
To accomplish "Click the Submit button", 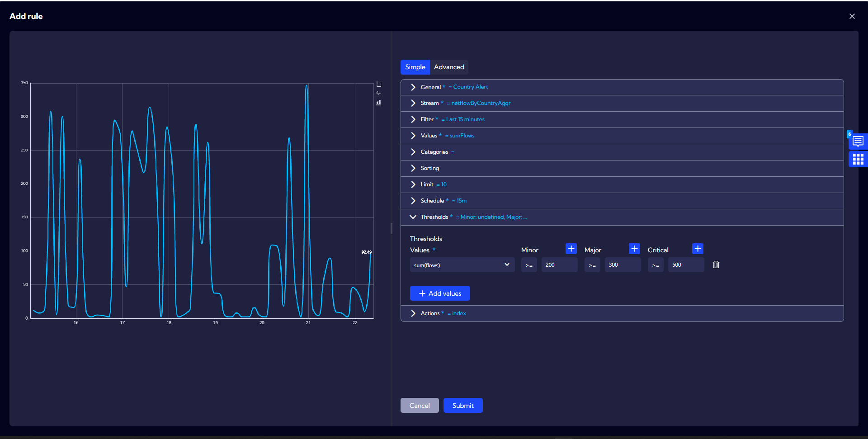I will pos(462,406).
